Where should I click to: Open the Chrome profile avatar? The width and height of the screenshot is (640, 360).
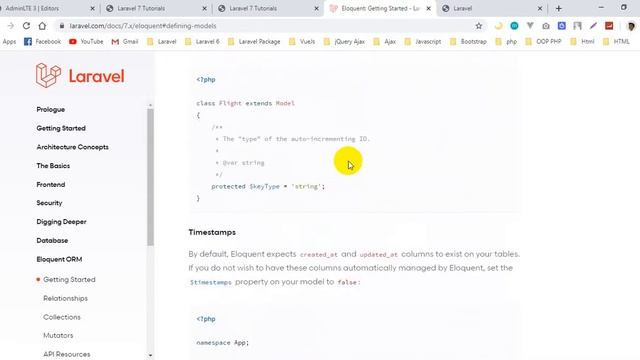point(631,26)
